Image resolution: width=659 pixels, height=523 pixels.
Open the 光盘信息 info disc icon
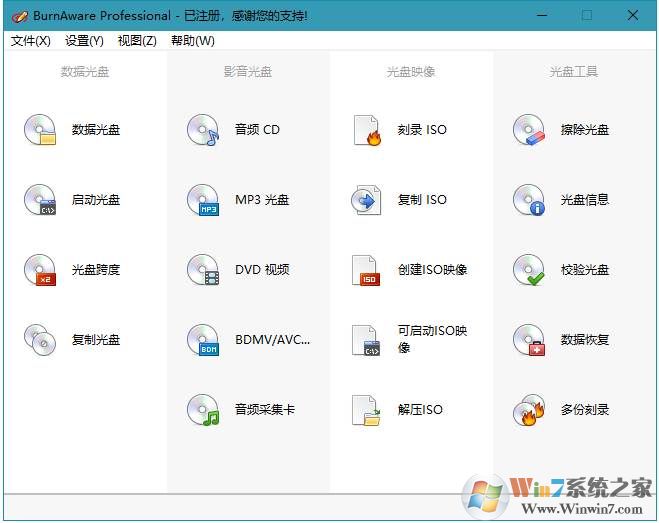pos(529,200)
